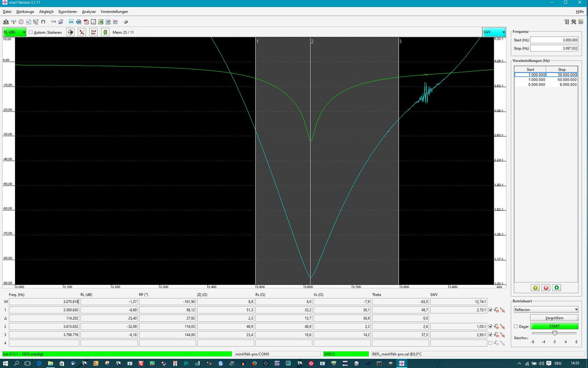This screenshot has width=588, height=368.
Task: Click the Geschw. speed slider handle
Action: tap(554, 333)
